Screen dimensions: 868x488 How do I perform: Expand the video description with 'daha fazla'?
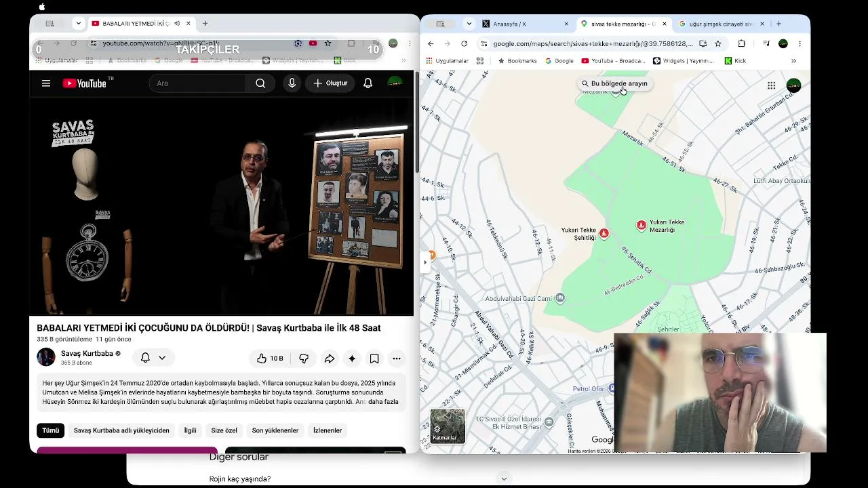[383, 402]
